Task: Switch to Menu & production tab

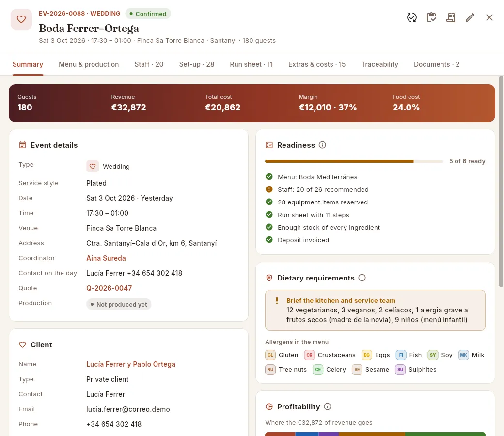Action: click(x=89, y=64)
